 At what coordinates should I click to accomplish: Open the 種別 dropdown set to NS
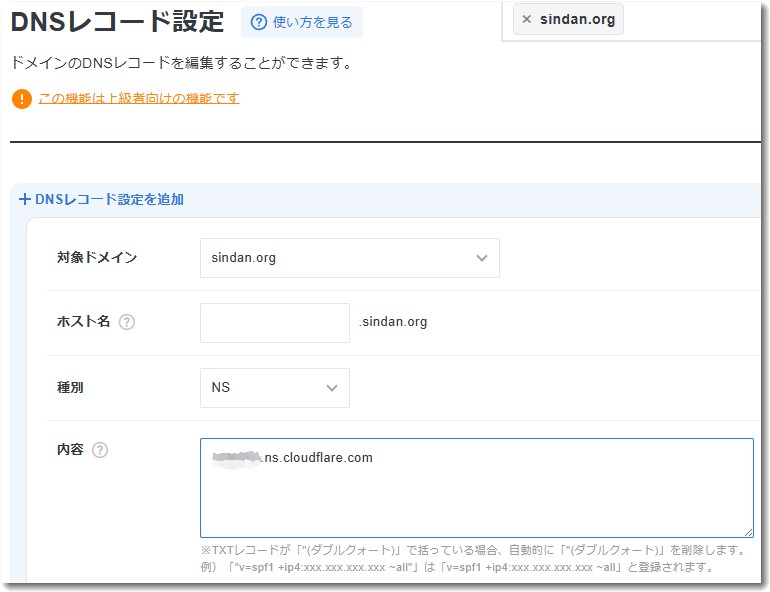275,388
